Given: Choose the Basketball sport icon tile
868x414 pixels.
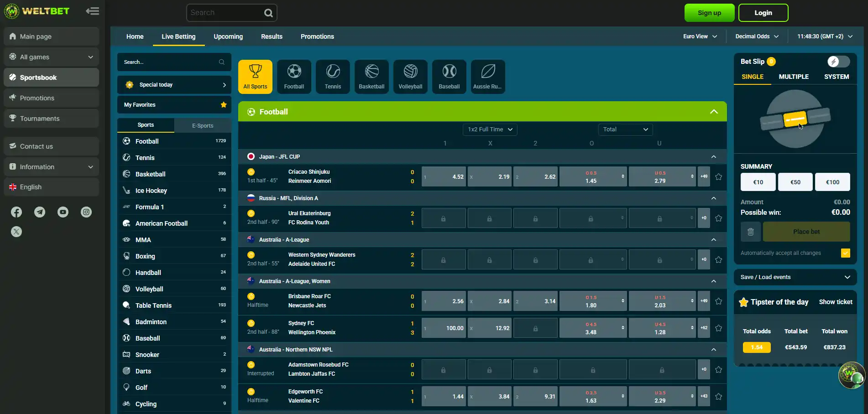Looking at the screenshot, I should (x=371, y=77).
